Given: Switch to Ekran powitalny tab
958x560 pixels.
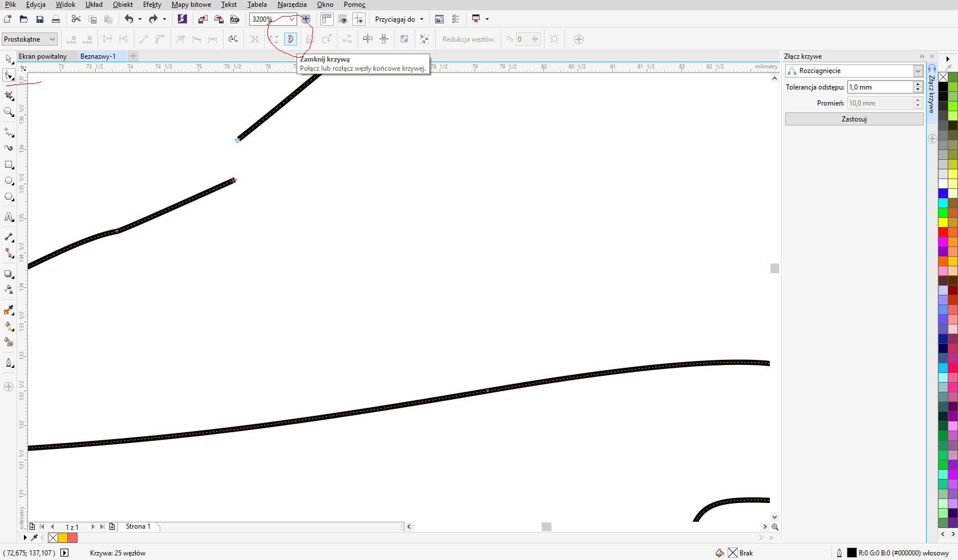Looking at the screenshot, I should (43, 56).
